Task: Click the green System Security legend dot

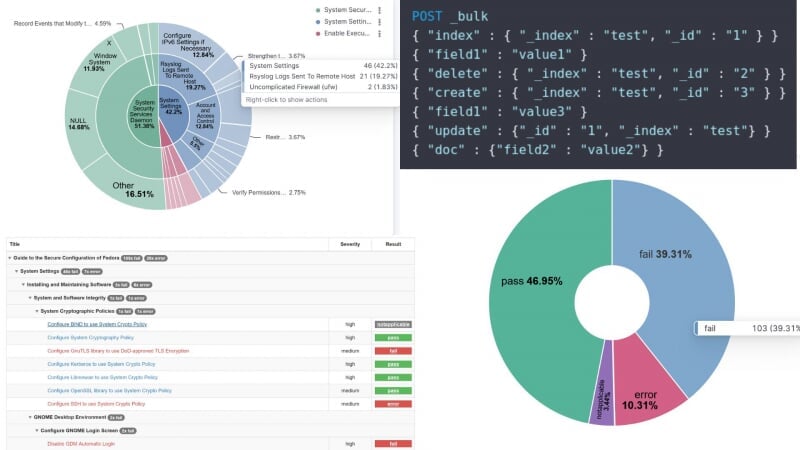Action: (x=318, y=9)
